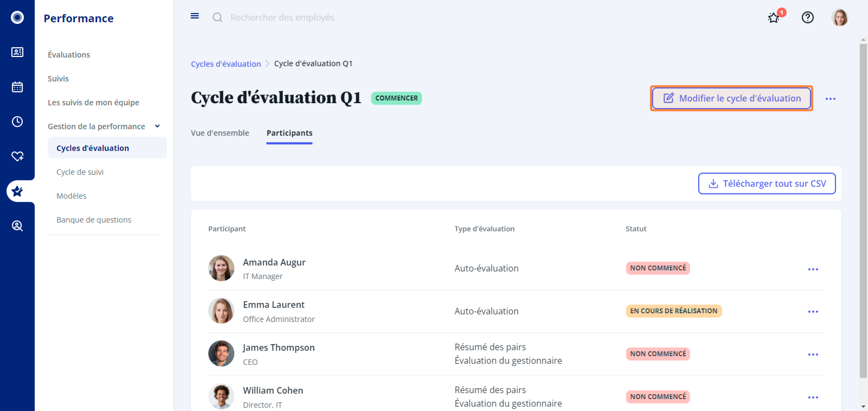This screenshot has height=411, width=868.
Task: Open James Thompson row actions menu
Action: tap(813, 354)
